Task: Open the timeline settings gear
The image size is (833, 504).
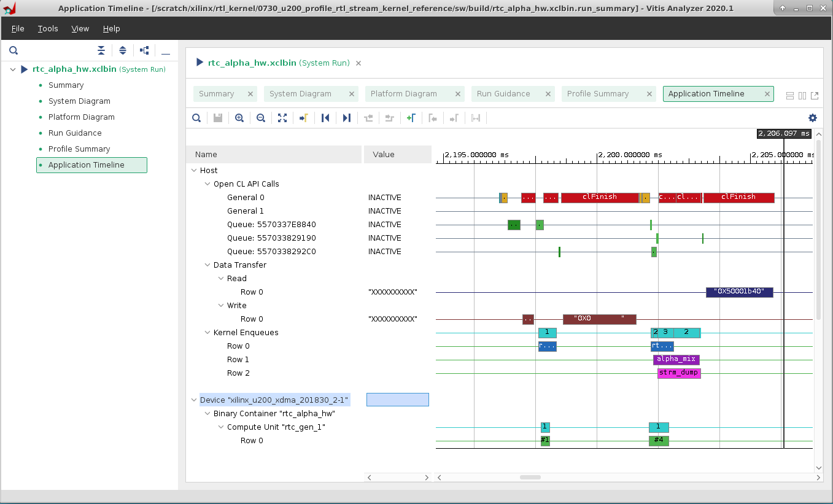Action: pos(813,117)
